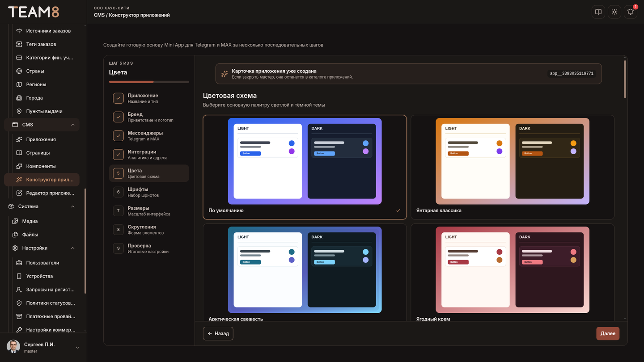
Task: Go to wizard step Размеры
Action: tap(149, 211)
